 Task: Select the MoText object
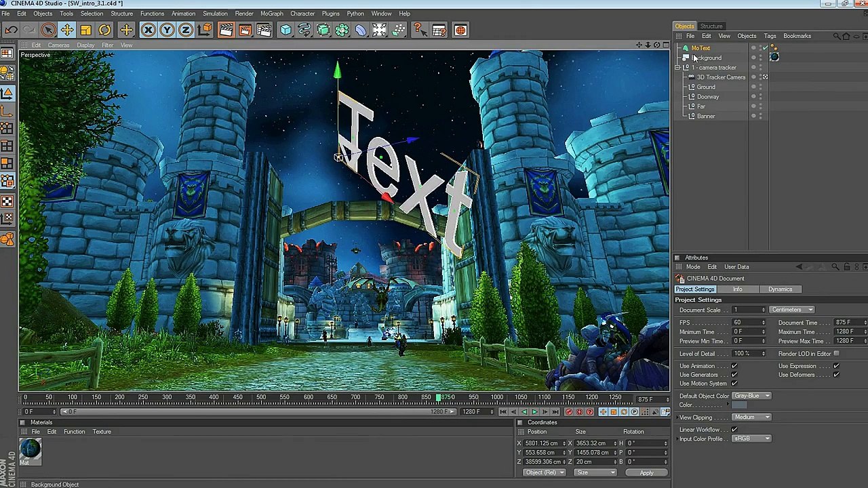pyautogui.click(x=701, y=48)
